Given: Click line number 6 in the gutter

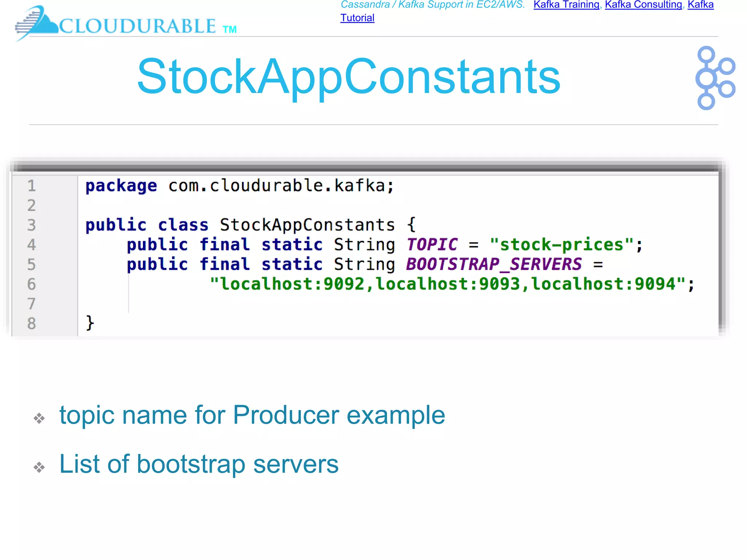Looking at the screenshot, I should 32,284.
